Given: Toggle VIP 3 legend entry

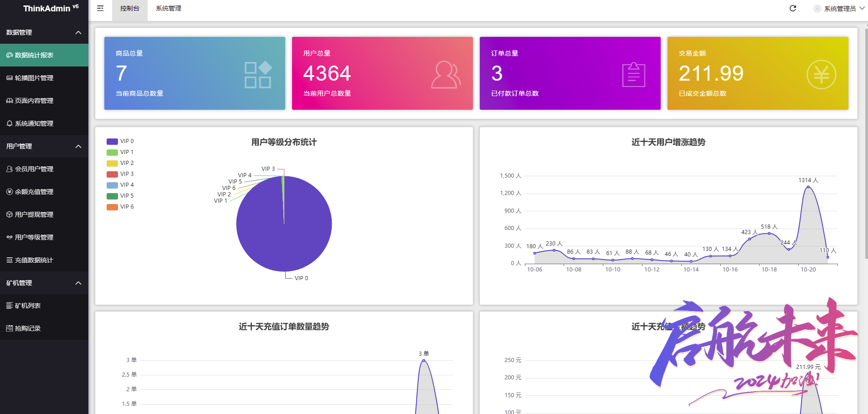Looking at the screenshot, I should coord(120,174).
